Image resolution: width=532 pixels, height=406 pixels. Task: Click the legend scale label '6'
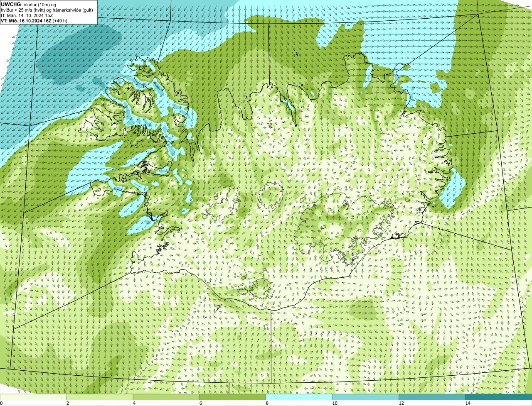(x=200, y=403)
